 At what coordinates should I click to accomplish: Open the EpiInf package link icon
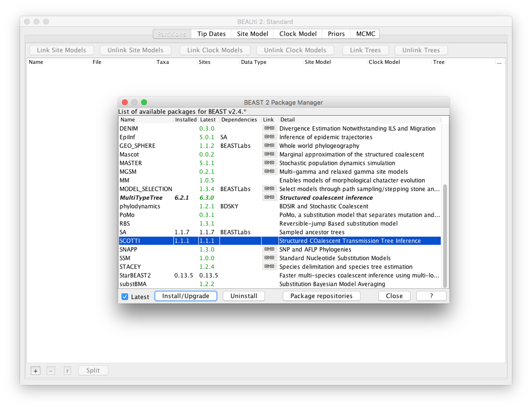click(x=269, y=137)
